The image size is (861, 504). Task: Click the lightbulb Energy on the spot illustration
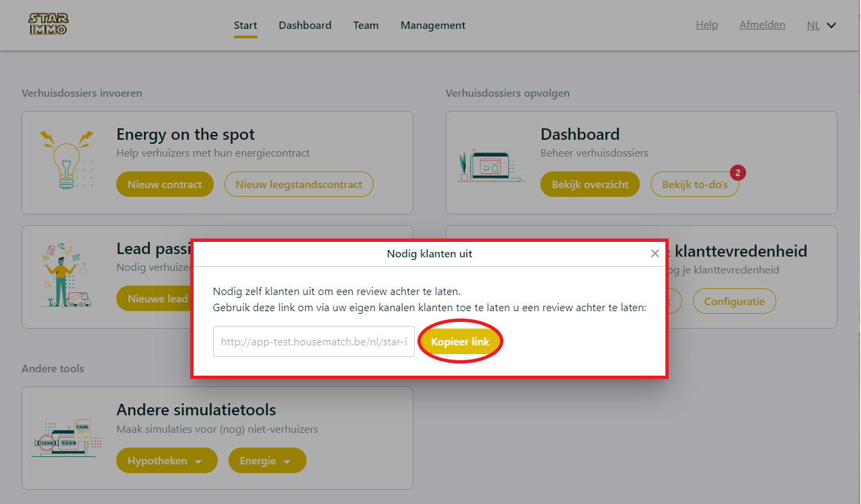(x=66, y=159)
